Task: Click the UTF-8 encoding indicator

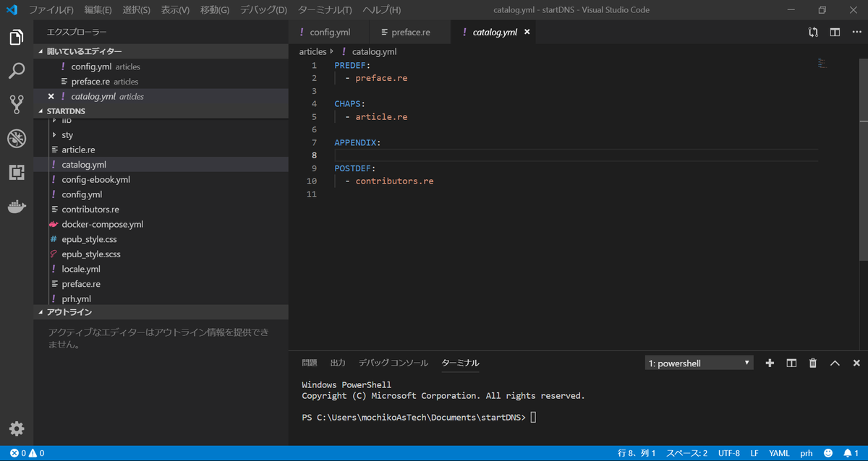Action: click(728, 453)
